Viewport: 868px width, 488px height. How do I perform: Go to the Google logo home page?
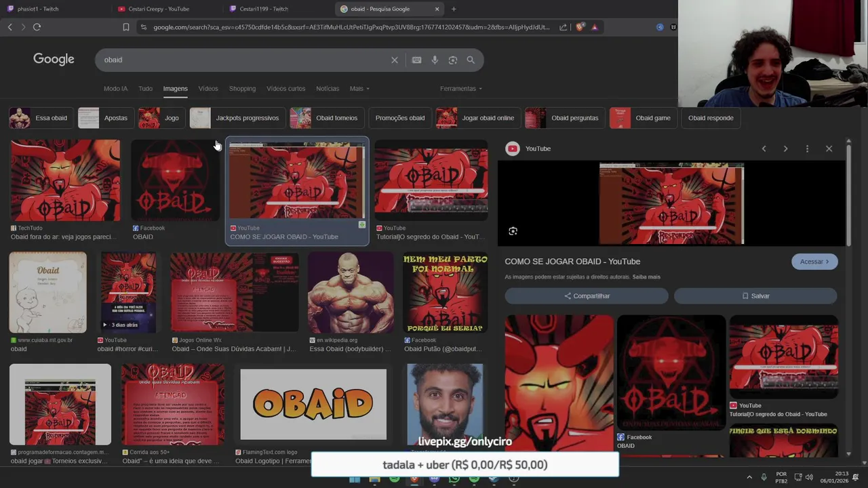[x=54, y=59]
